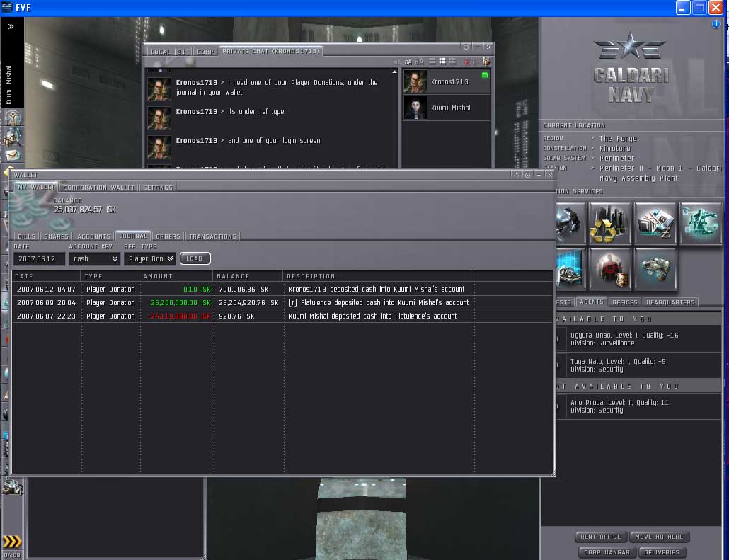Image resolution: width=729 pixels, height=560 pixels.
Task: Switch to the Corp chat tab
Action: (x=205, y=52)
